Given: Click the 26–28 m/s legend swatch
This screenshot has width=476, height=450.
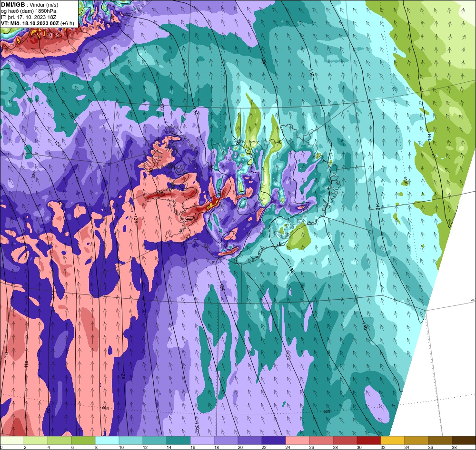Looking at the screenshot, I should point(321,440).
